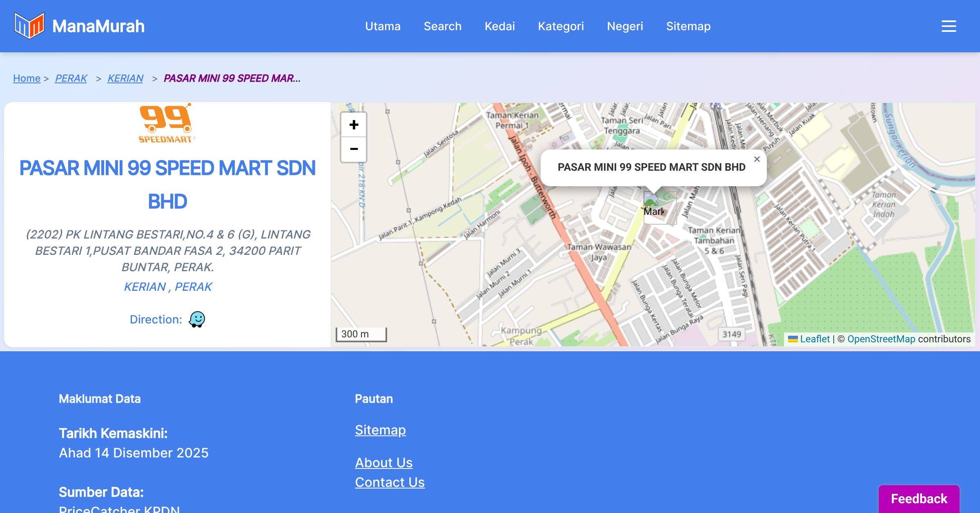Open Waze direction icon
The image size is (980, 513).
tap(197, 319)
